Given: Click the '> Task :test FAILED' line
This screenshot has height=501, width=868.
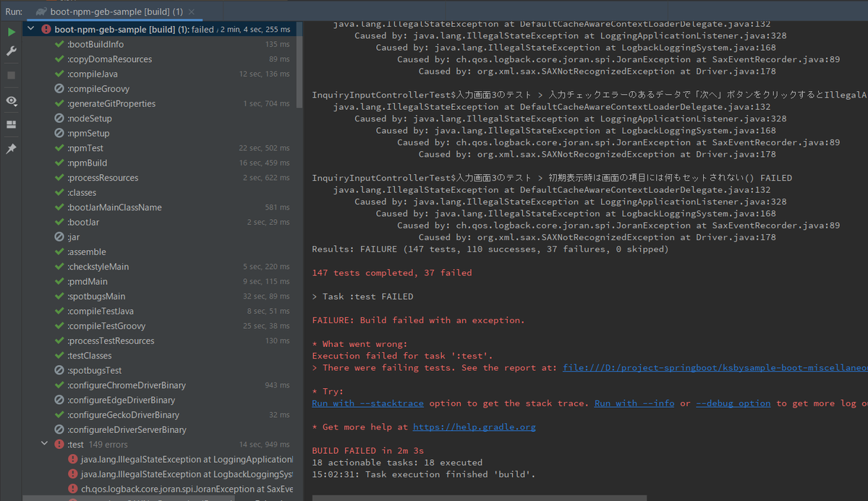Looking at the screenshot, I should (362, 296).
